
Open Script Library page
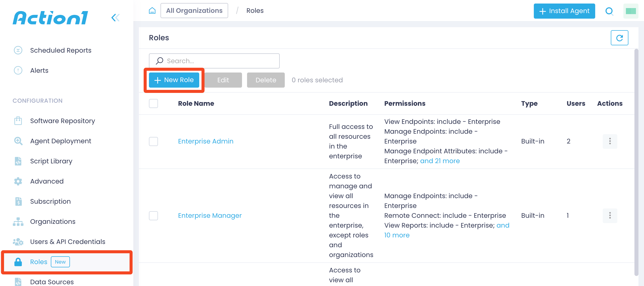(x=51, y=161)
